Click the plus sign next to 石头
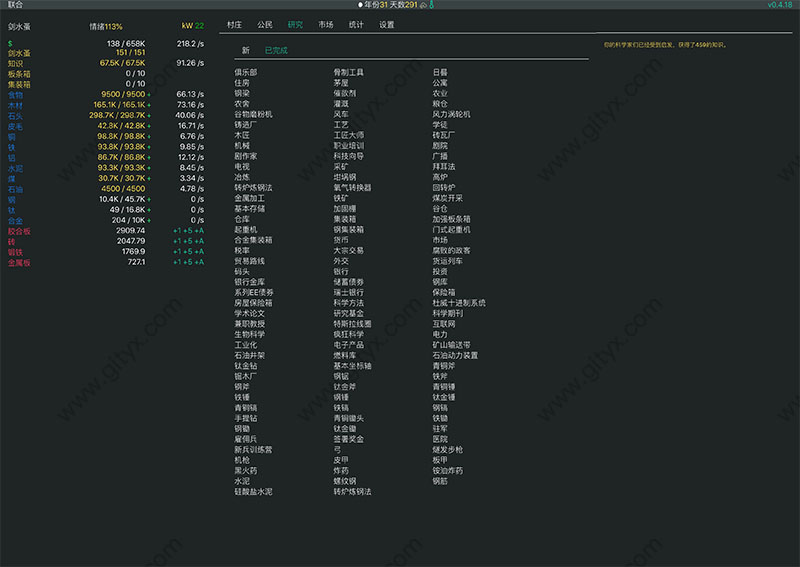 (x=150, y=116)
